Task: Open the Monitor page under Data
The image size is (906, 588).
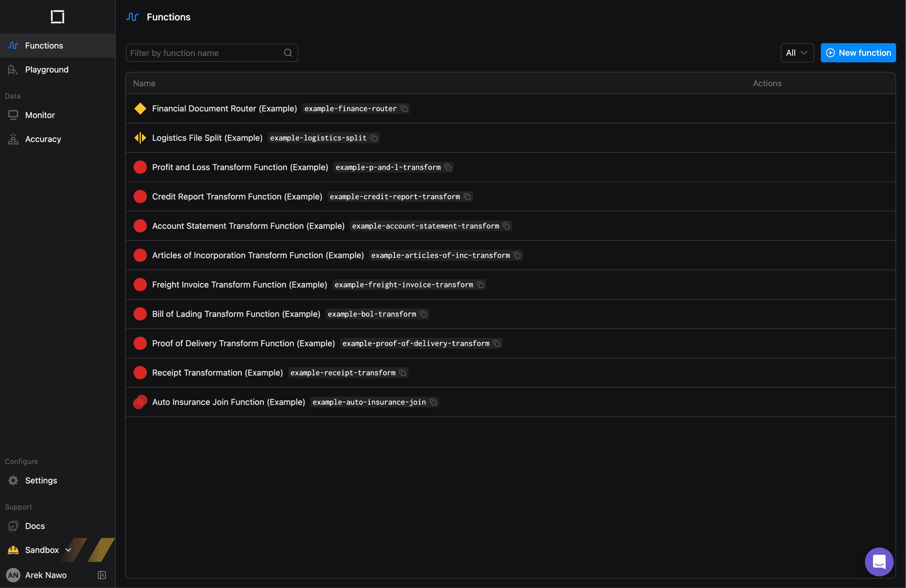Action: [40, 114]
